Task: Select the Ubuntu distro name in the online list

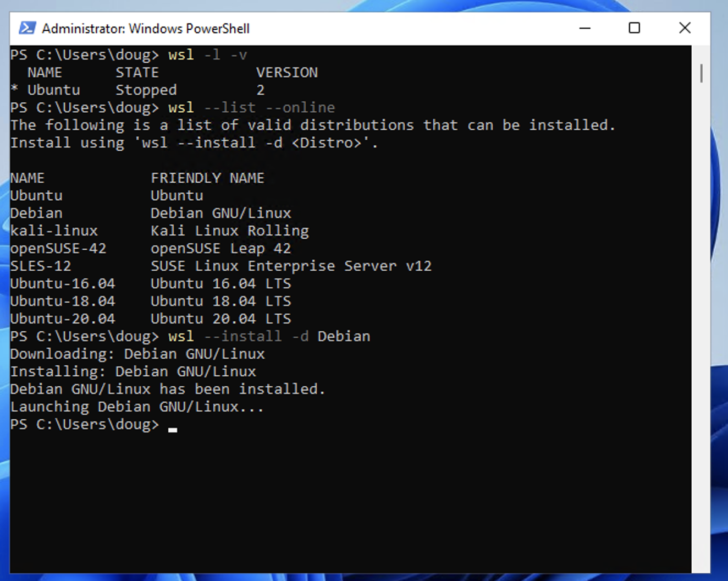Action: 36,195
